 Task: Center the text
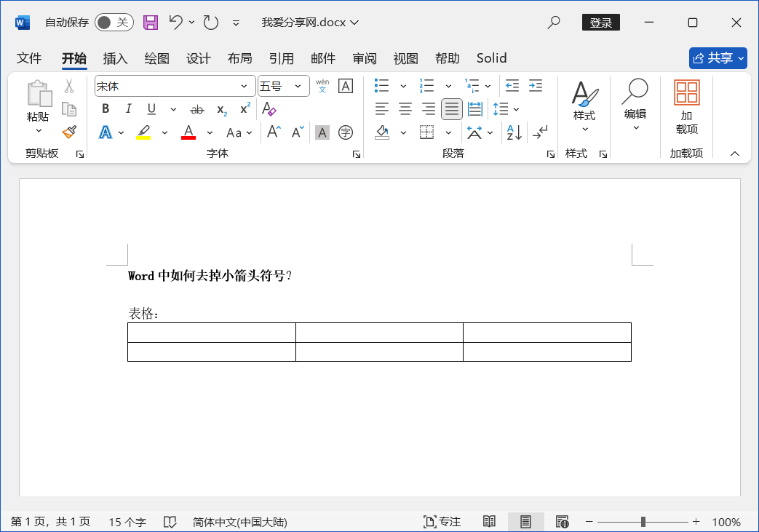(x=405, y=109)
